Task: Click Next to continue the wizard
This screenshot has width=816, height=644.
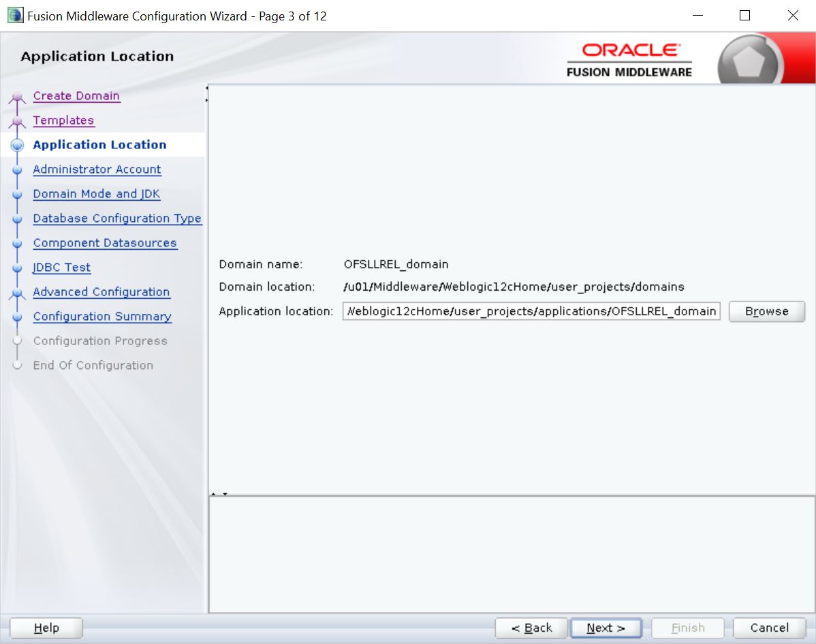Action: click(x=606, y=628)
